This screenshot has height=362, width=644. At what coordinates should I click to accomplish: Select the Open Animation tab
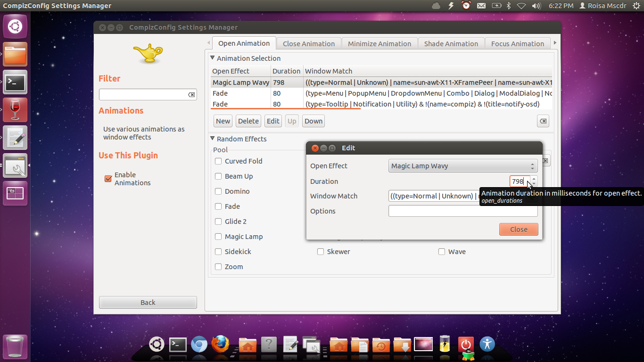[244, 43]
